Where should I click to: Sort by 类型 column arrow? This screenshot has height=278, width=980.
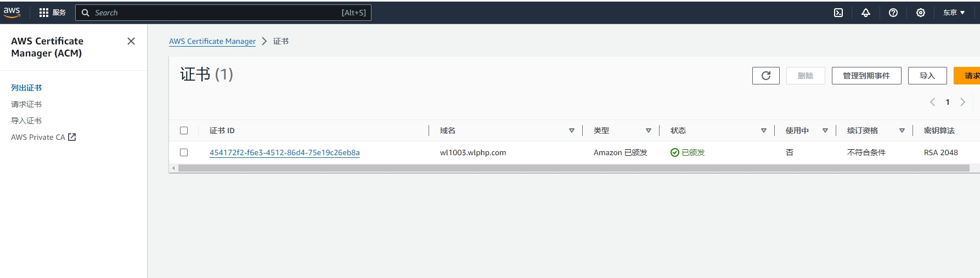coord(649,131)
